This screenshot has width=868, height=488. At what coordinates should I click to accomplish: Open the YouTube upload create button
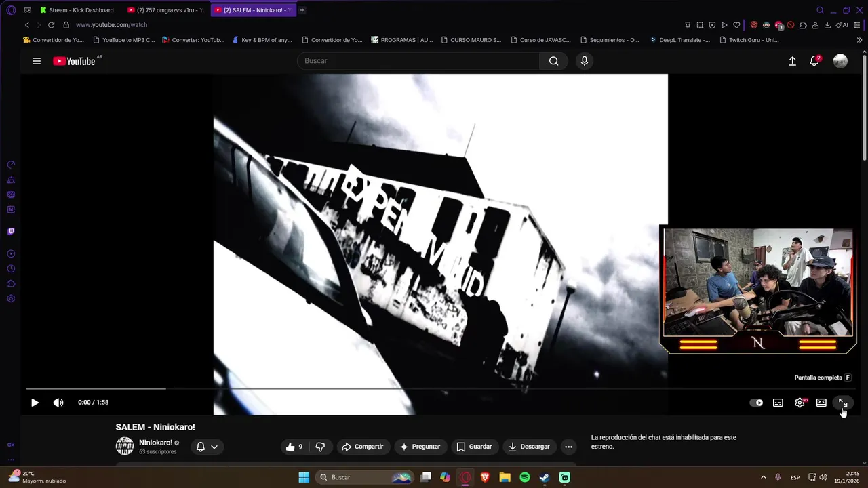[x=792, y=61]
